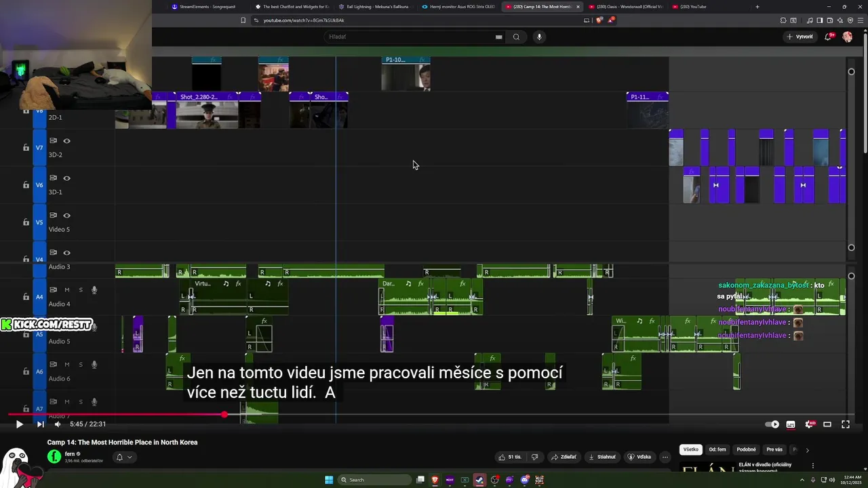Play the YouTube video
The image size is (868, 488).
(x=19, y=424)
